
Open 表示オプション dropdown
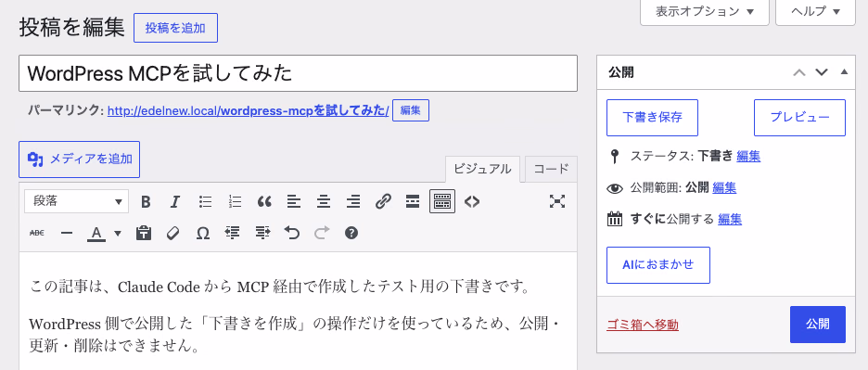coord(705,12)
